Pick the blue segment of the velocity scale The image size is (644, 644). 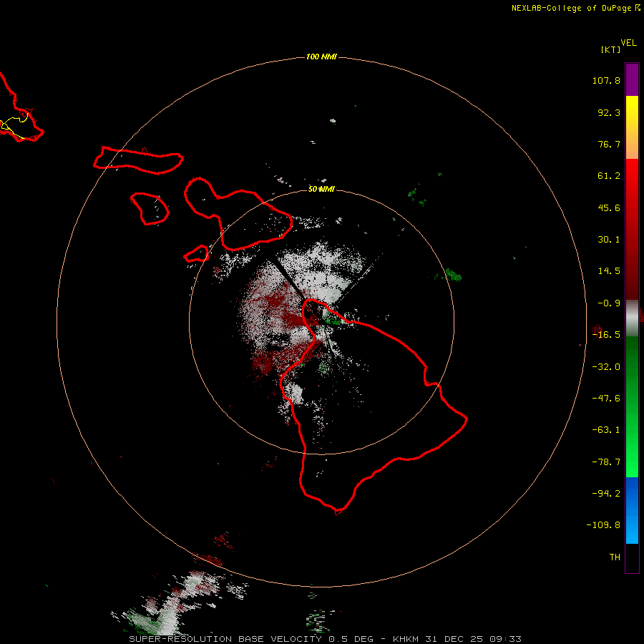pyautogui.click(x=632, y=510)
